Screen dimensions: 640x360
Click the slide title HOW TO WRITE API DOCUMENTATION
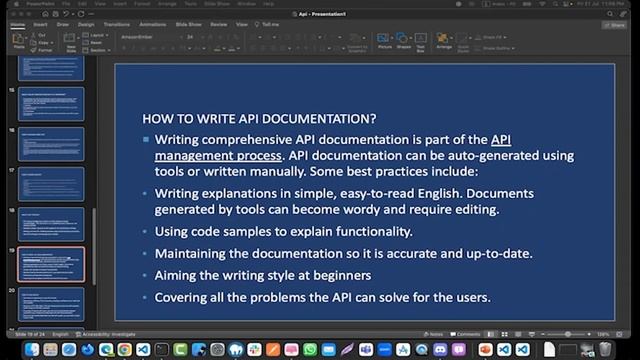coord(259,119)
